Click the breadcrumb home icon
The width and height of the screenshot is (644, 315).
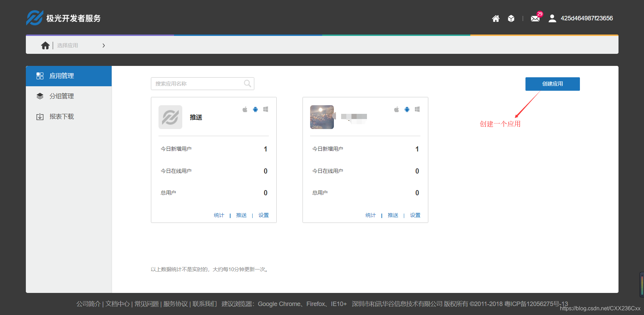tap(45, 46)
